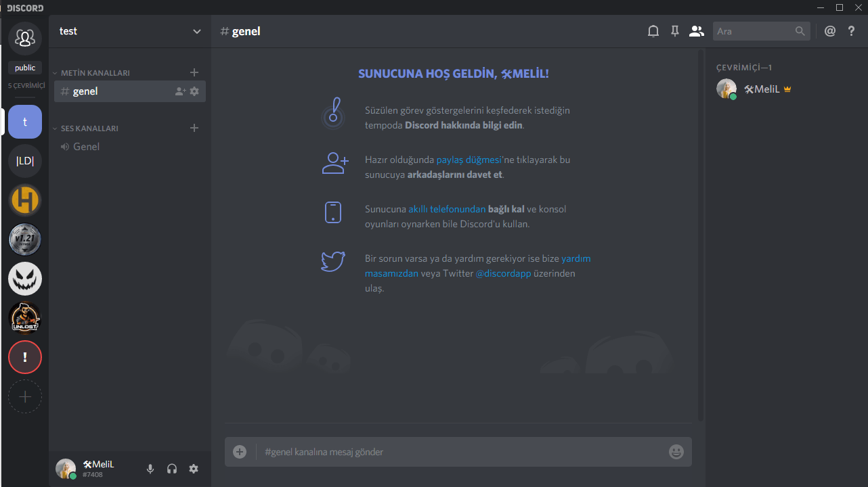Select the 't' test server icon
The height and width of the screenshot is (487, 868).
tap(25, 122)
